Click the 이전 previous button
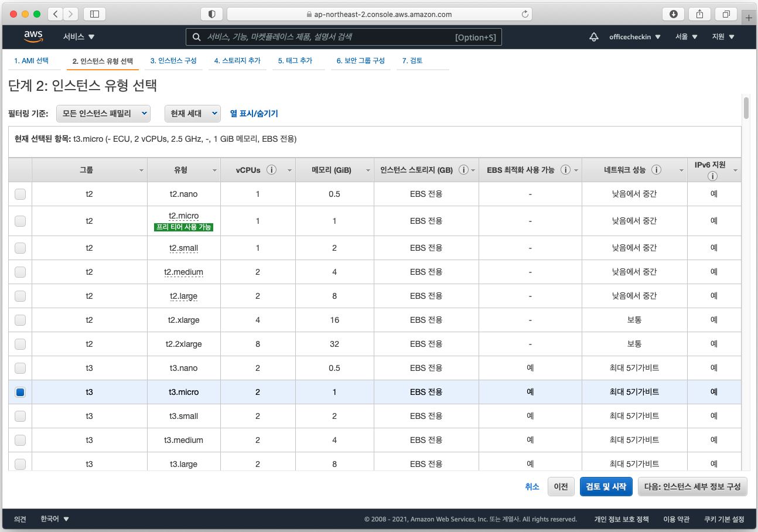The width and height of the screenshot is (758, 532). point(561,487)
